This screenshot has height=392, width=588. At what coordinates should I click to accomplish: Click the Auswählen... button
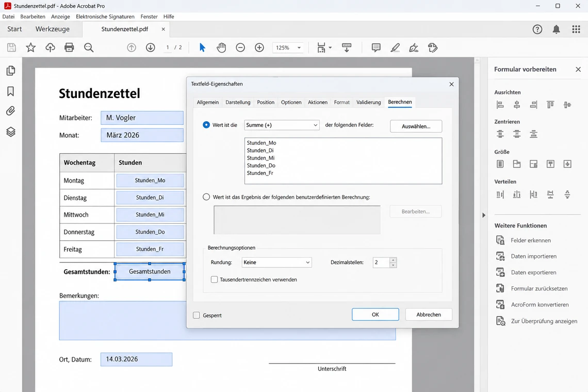click(x=416, y=126)
